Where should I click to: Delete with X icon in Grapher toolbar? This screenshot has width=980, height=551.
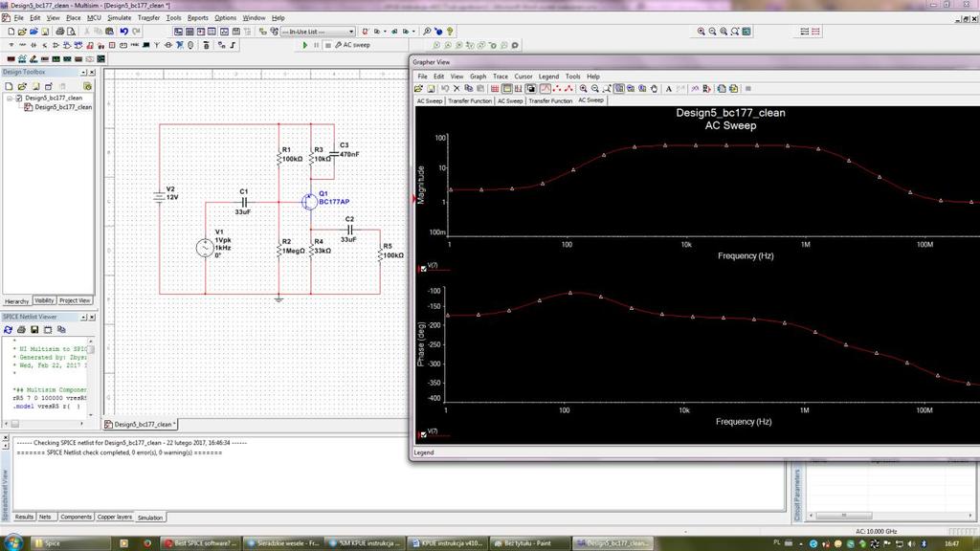coord(457,89)
